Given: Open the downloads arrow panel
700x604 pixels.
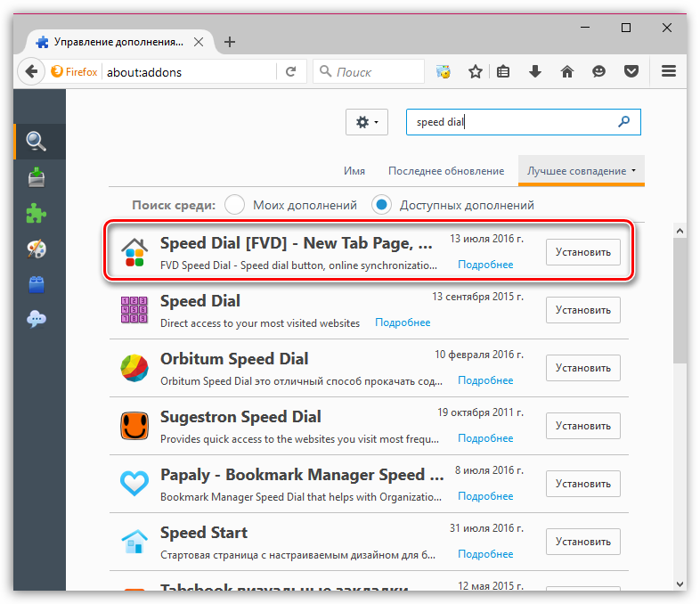Looking at the screenshot, I should point(535,71).
